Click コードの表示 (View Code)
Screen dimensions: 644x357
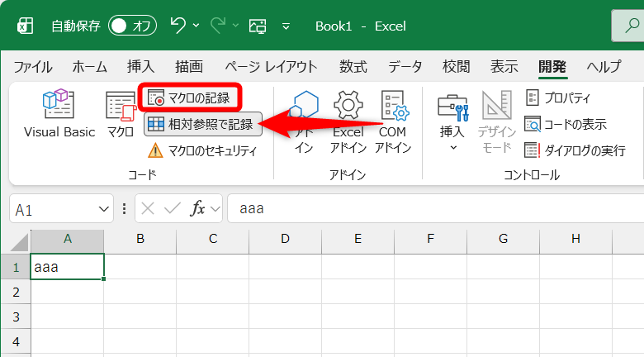pyautogui.click(x=566, y=124)
